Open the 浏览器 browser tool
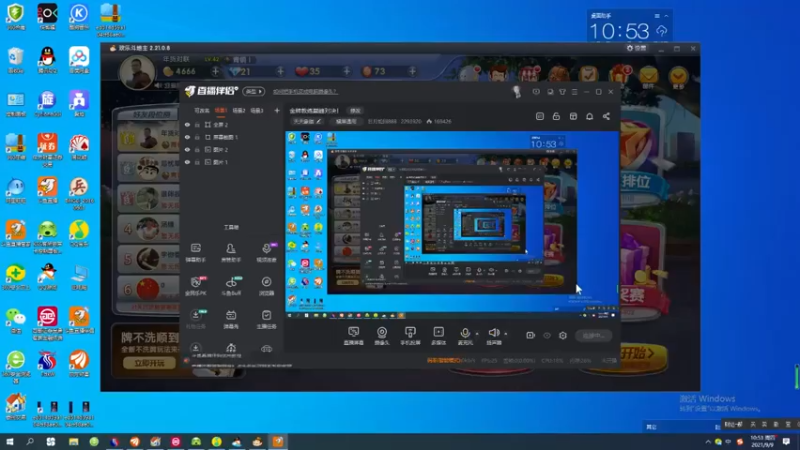Image resolution: width=800 pixels, height=450 pixels. coord(266,286)
